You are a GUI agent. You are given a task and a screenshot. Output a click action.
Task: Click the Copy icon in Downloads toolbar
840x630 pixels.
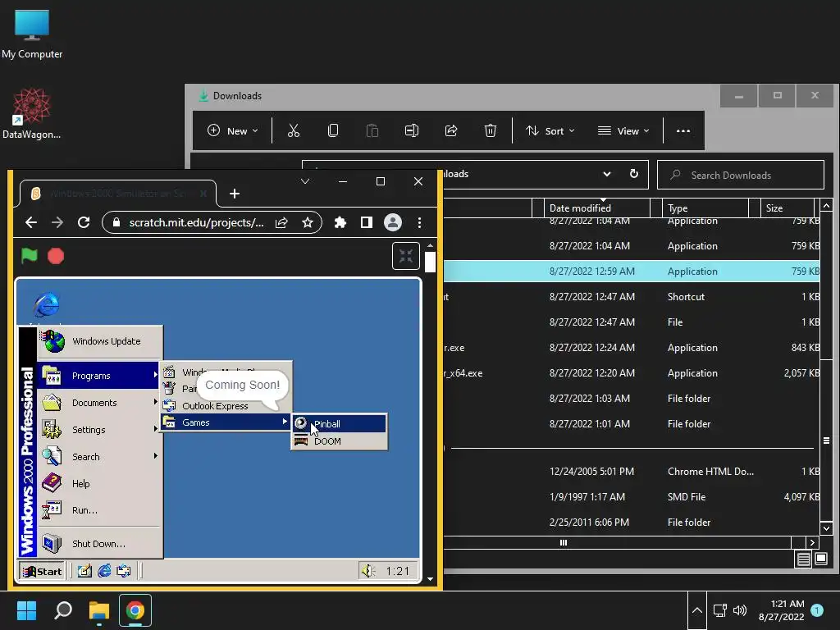(333, 130)
